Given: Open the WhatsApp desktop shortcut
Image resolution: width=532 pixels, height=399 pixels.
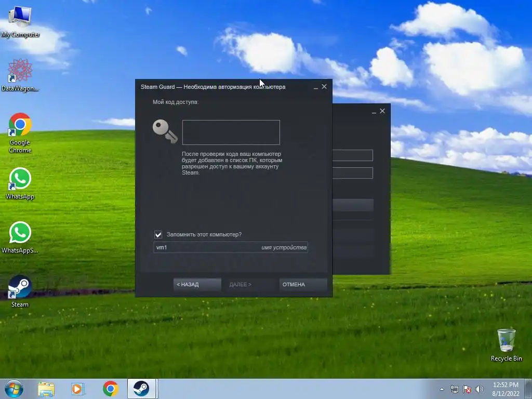Looking at the screenshot, I should [x=20, y=183].
